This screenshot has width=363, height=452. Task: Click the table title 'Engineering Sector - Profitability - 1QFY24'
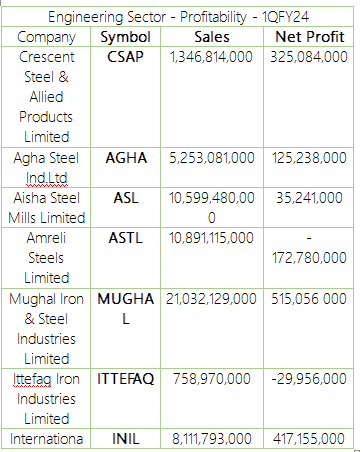(x=178, y=17)
